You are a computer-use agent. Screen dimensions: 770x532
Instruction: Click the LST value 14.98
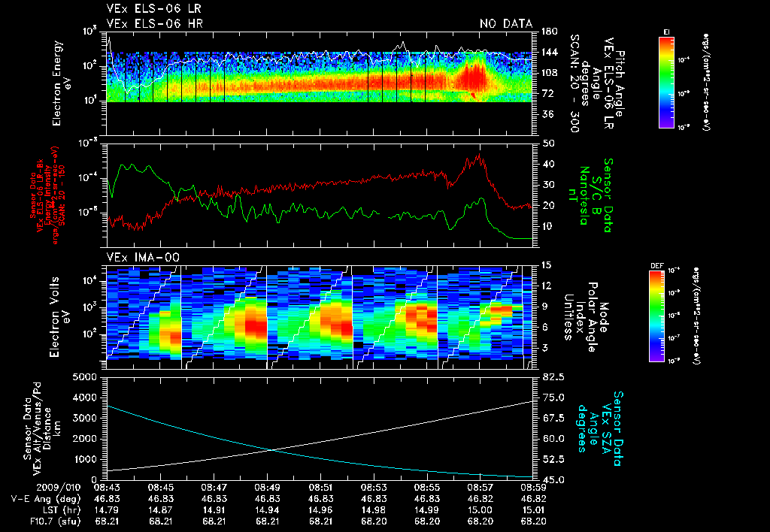tap(374, 510)
